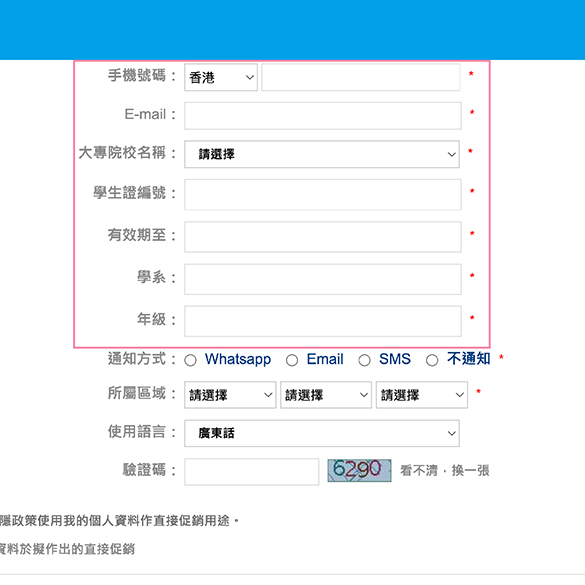
Task: Select the SMS radio option
Action: click(x=364, y=360)
